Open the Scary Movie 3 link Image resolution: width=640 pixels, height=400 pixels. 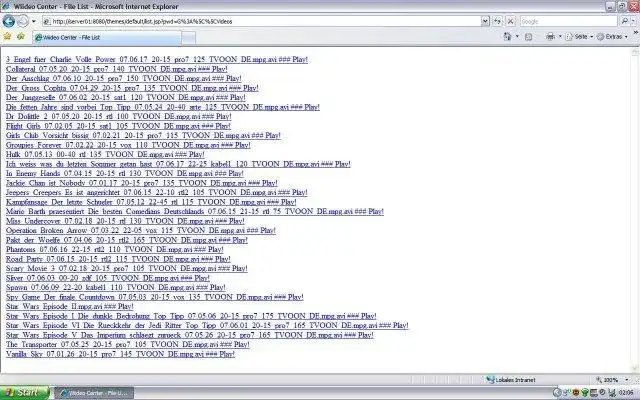127,269
